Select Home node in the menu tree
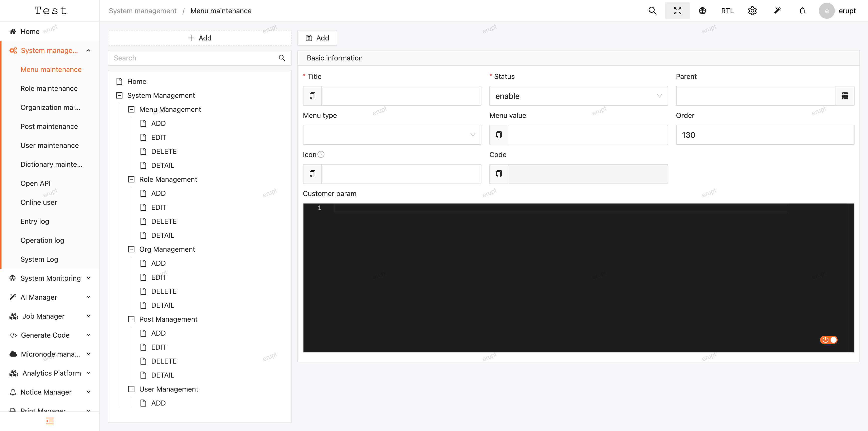 137,82
